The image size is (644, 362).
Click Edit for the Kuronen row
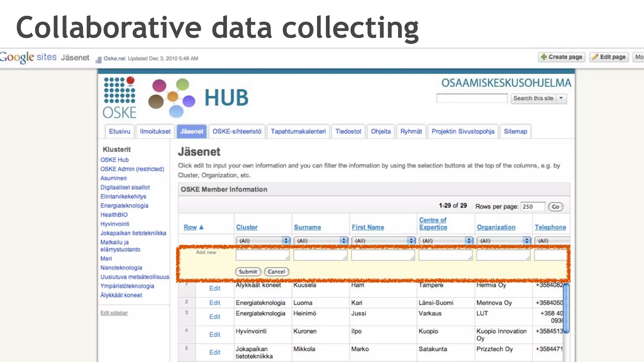point(215,334)
